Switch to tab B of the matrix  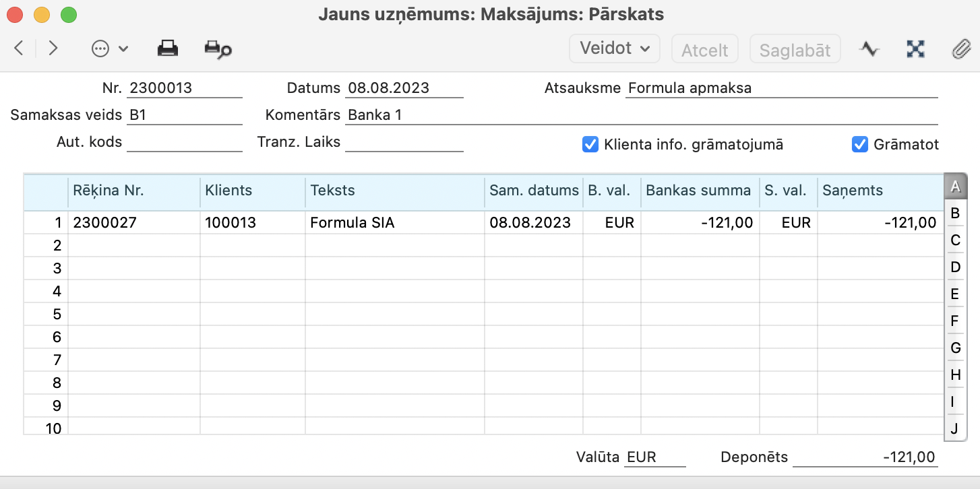coord(954,214)
